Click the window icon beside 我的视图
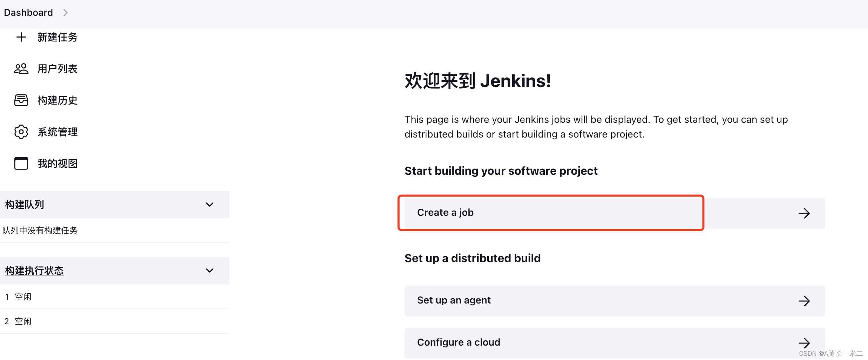 [x=21, y=164]
